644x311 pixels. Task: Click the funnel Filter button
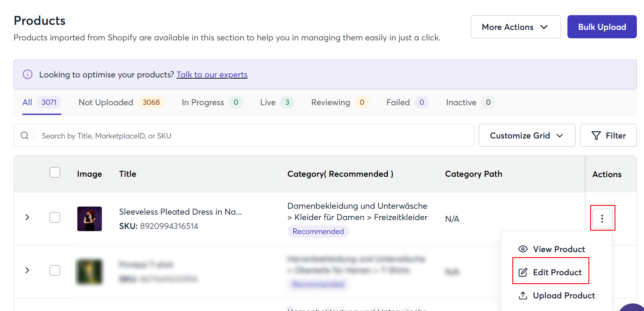click(608, 136)
